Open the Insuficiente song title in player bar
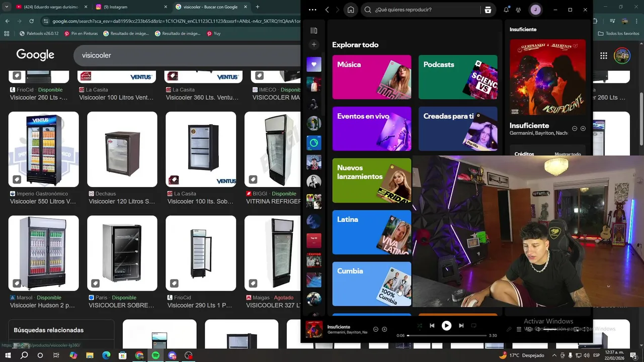 [x=339, y=327]
